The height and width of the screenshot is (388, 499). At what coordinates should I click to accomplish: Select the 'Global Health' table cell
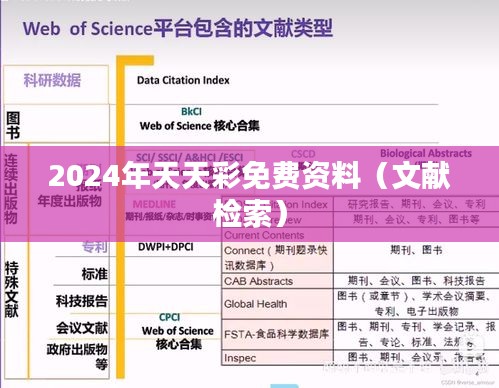(277, 304)
